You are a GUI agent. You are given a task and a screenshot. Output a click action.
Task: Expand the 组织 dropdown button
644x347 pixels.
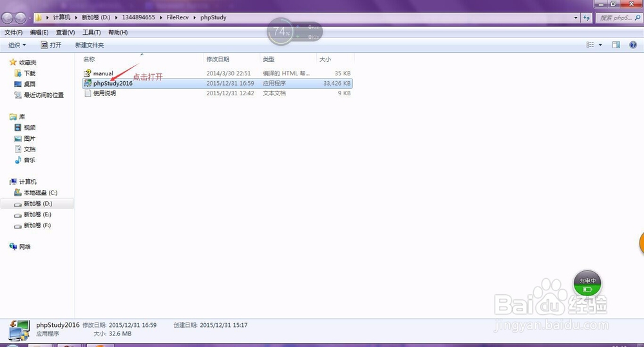pos(17,45)
